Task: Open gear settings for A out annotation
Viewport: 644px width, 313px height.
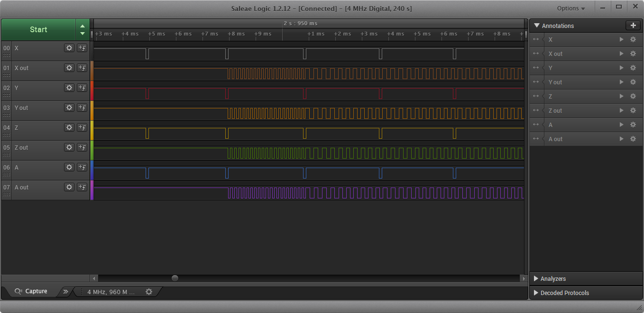Action: [x=633, y=139]
